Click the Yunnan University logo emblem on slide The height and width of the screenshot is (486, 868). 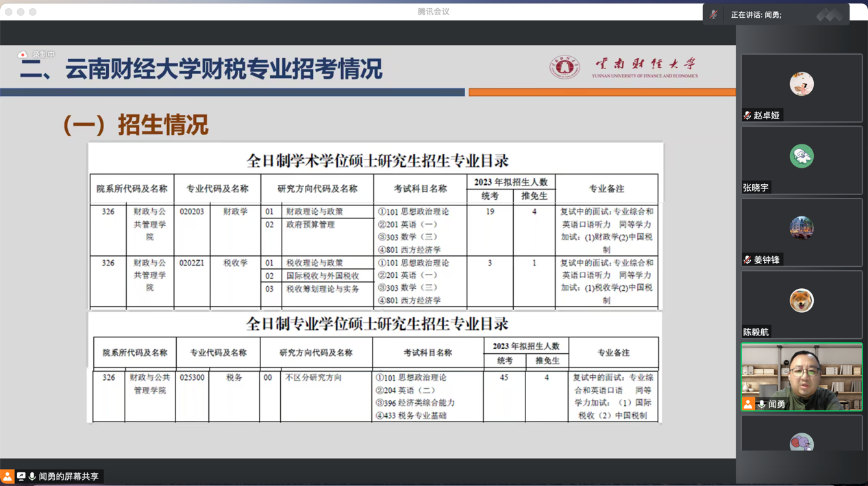click(x=565, y=68)
